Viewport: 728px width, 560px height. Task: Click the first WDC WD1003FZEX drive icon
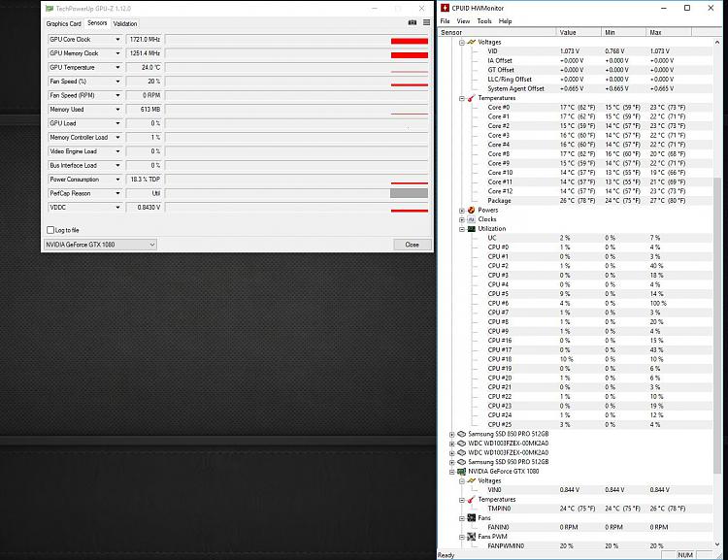pos(461,443)
